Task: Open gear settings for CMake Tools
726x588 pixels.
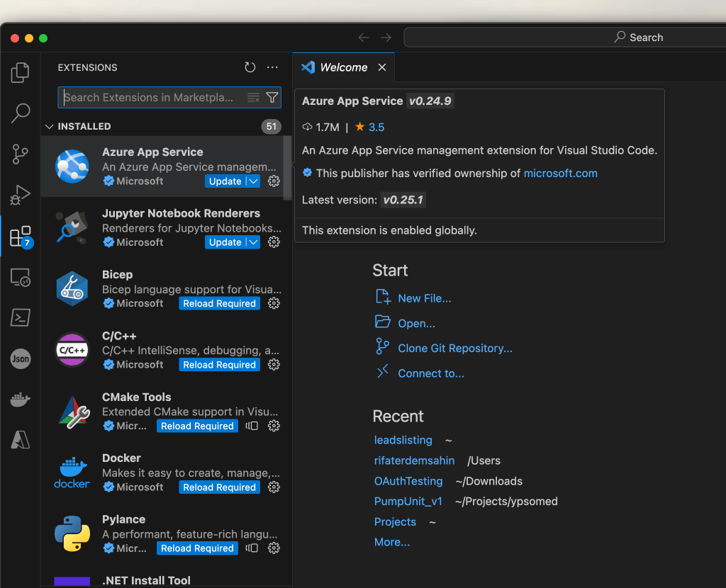Action: click(274, 426)
